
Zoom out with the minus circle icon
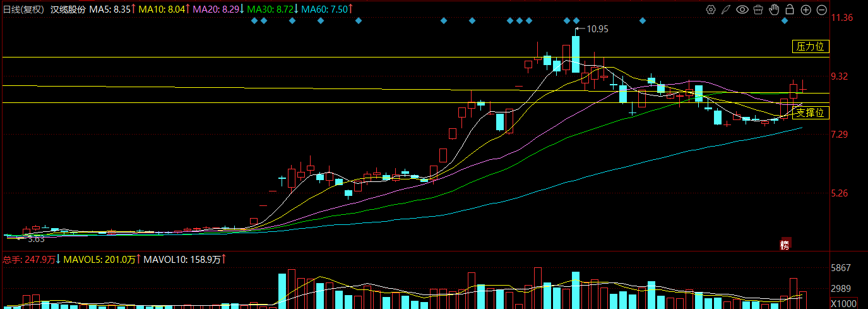821,9
